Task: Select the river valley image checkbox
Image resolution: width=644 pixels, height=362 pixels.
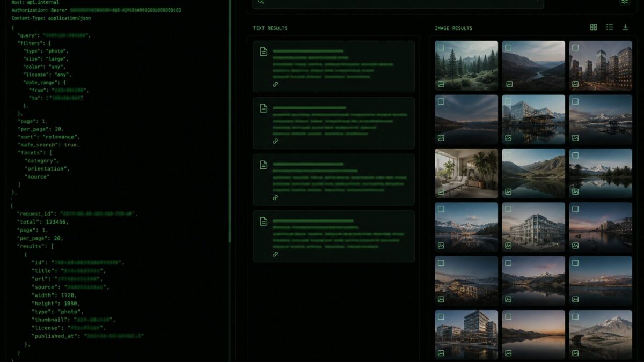Action: [x=508, y=48]
